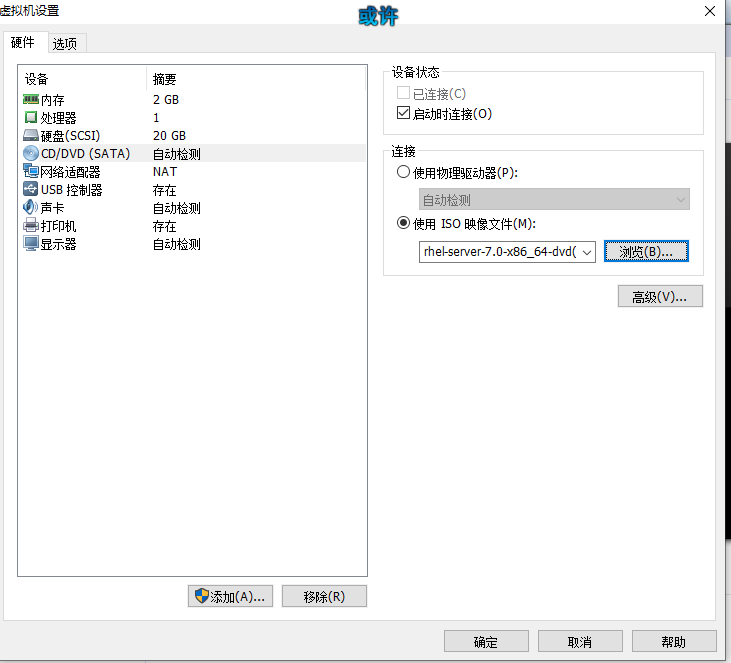Close the 虚拟机设置 dialog window
This screenshot has height=663, width=731.
(710, 11)
